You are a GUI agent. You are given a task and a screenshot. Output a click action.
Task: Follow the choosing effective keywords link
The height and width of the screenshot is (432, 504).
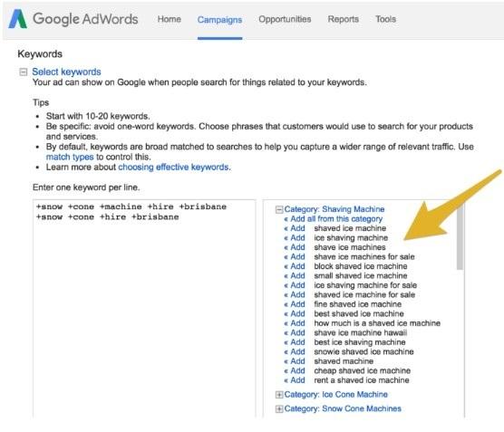tap(174, 168)
